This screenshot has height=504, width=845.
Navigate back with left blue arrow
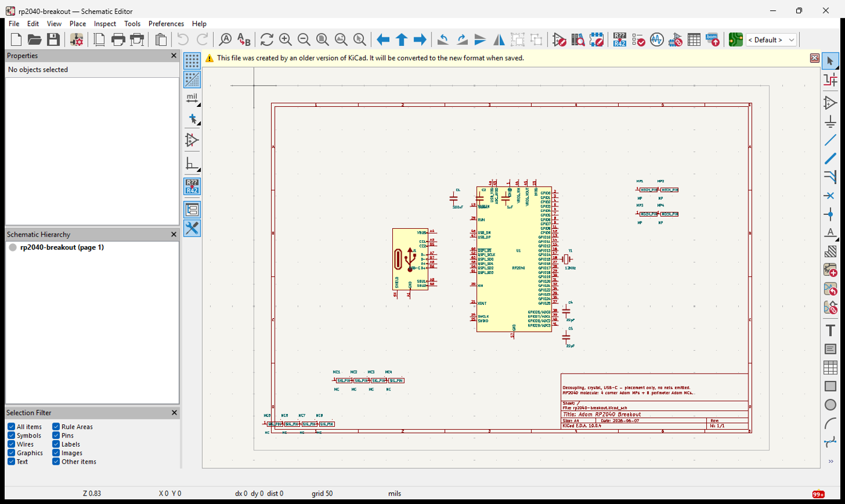pos(383,40)
